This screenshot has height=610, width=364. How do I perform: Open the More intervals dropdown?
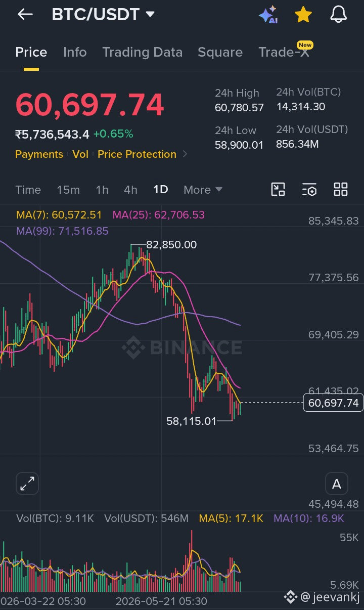pos(203,190)
